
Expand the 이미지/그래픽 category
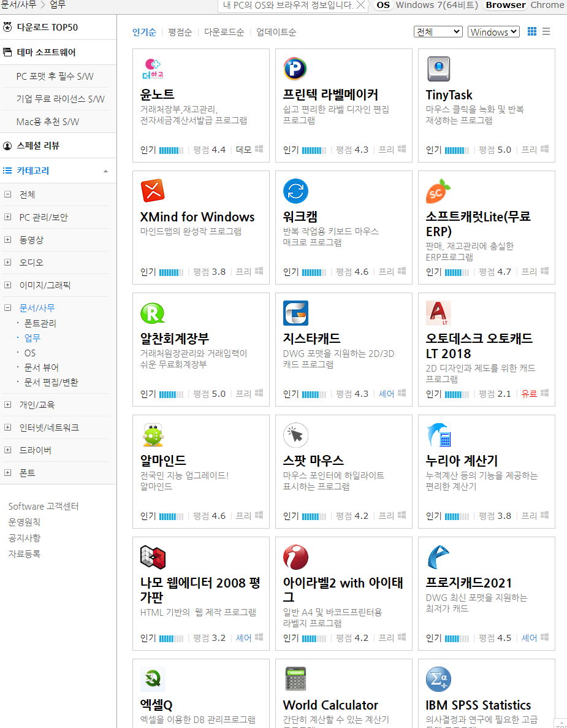point(8,285)
